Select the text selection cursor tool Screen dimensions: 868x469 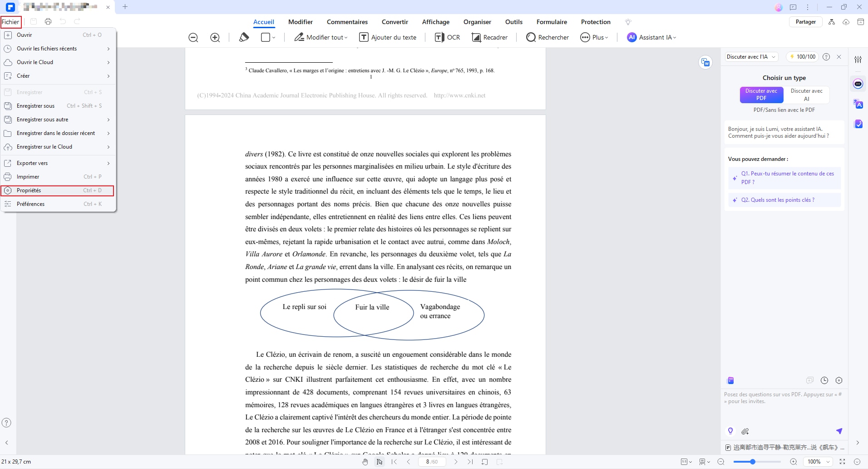tap(379, 462)
